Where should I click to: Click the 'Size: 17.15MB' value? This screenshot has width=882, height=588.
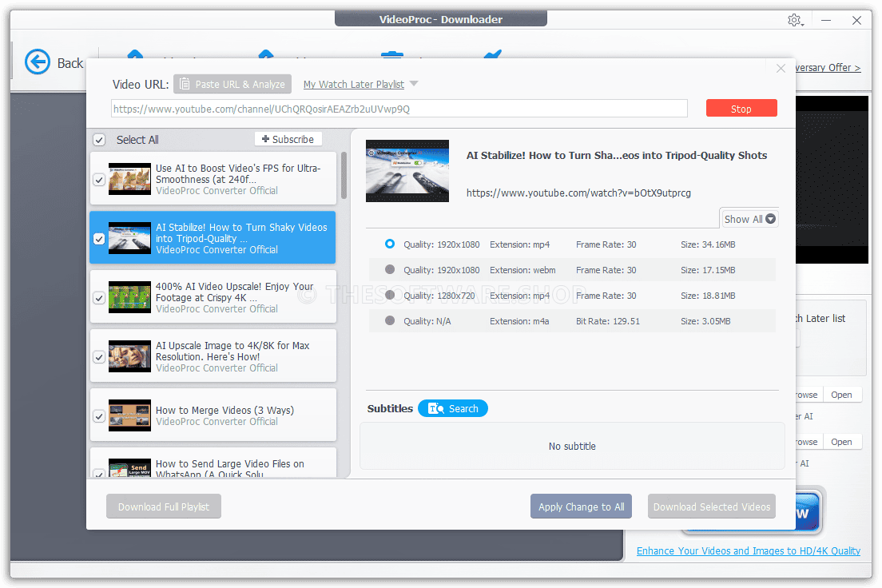click(x=708, y=270)
